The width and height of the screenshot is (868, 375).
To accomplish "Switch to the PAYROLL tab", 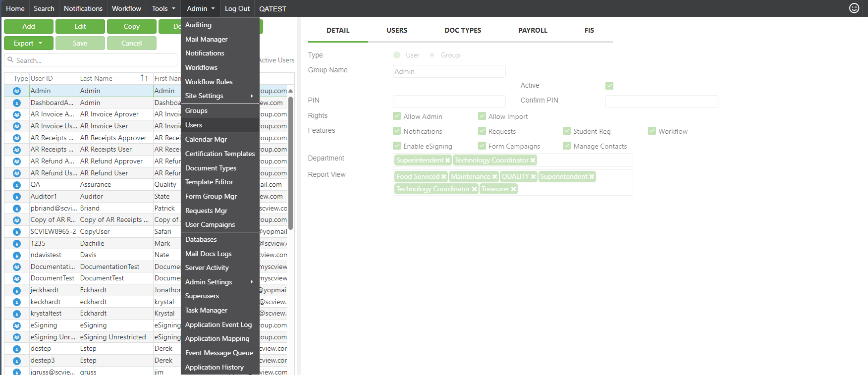I will coord(533,30).
